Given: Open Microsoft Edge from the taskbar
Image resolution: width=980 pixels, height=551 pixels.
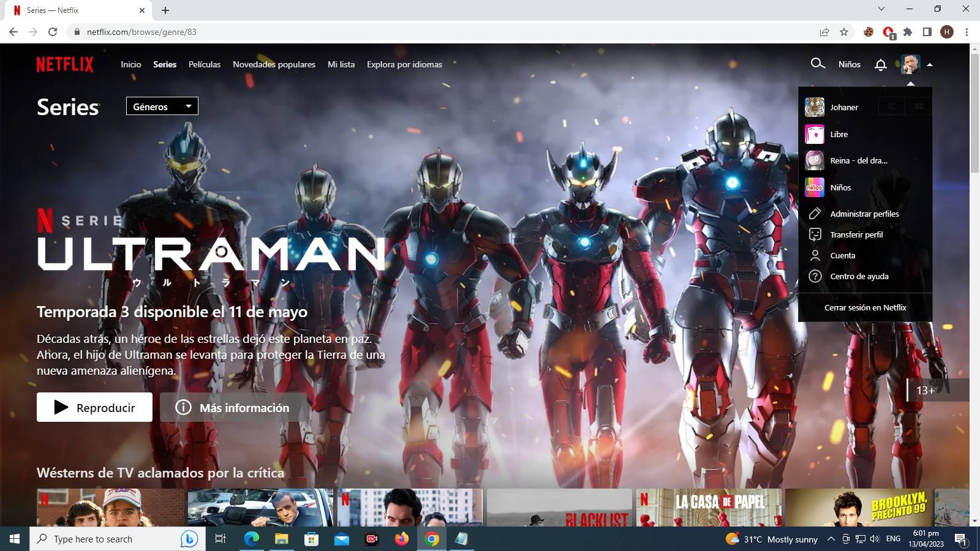Looking at the screenshot, I should (x=252, y=539).
